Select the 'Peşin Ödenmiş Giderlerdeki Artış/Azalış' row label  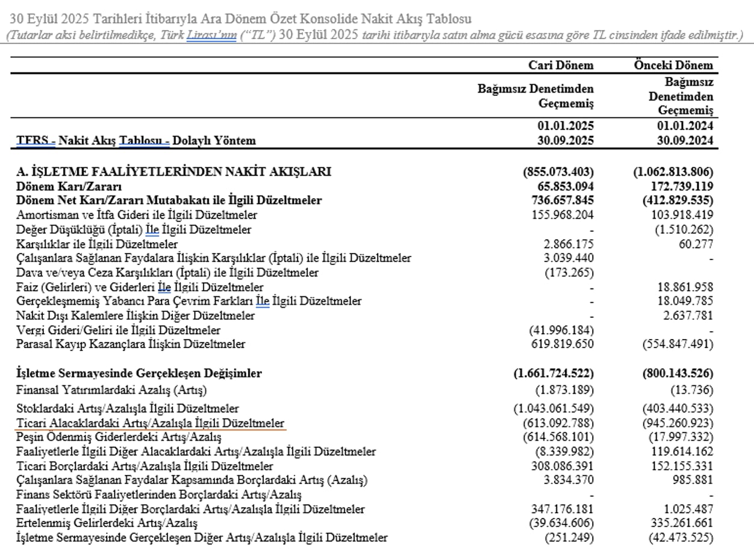tap(119, 437)
